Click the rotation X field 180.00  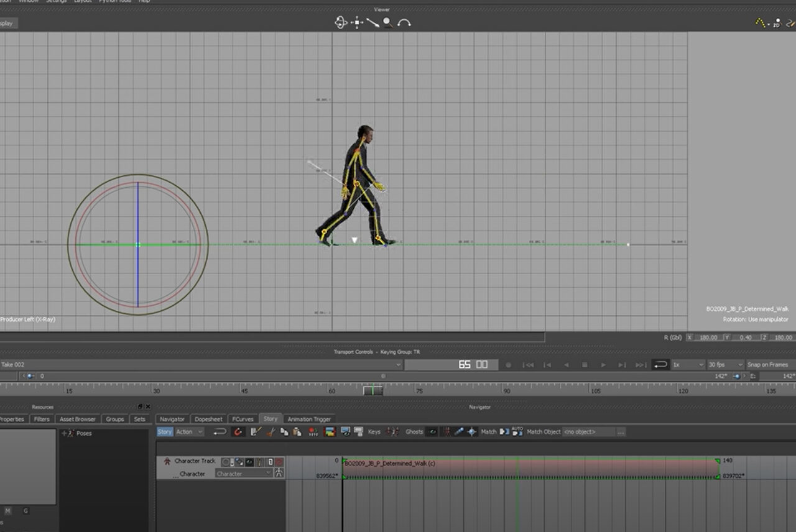pyautogui.click(x=707, y=337)
